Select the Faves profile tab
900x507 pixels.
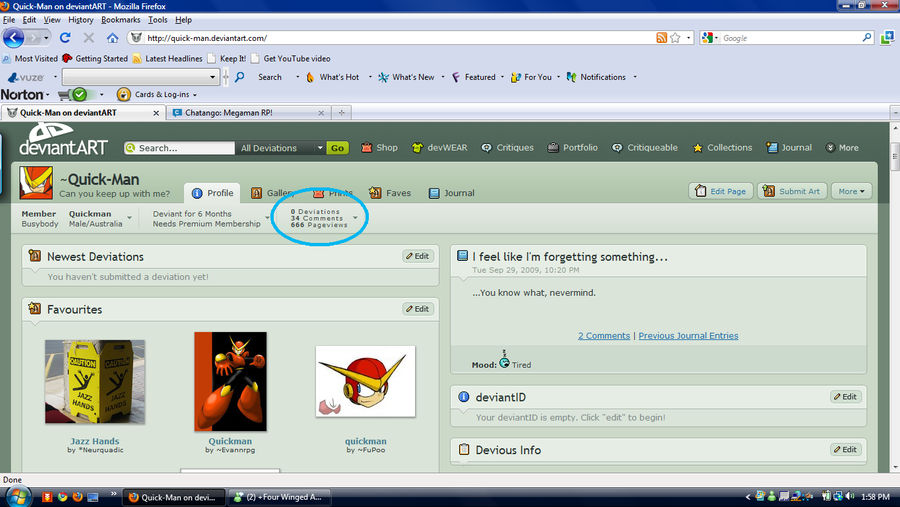(390, 193)
